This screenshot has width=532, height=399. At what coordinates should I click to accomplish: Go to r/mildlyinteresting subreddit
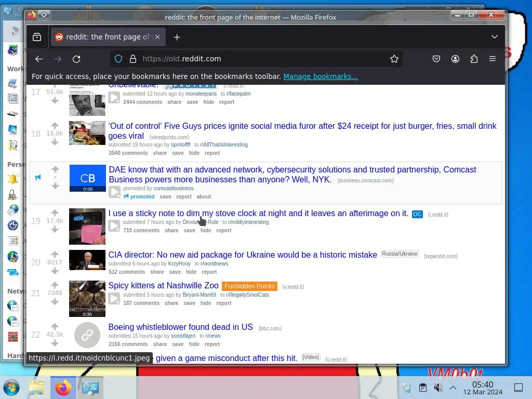[248, 222]
